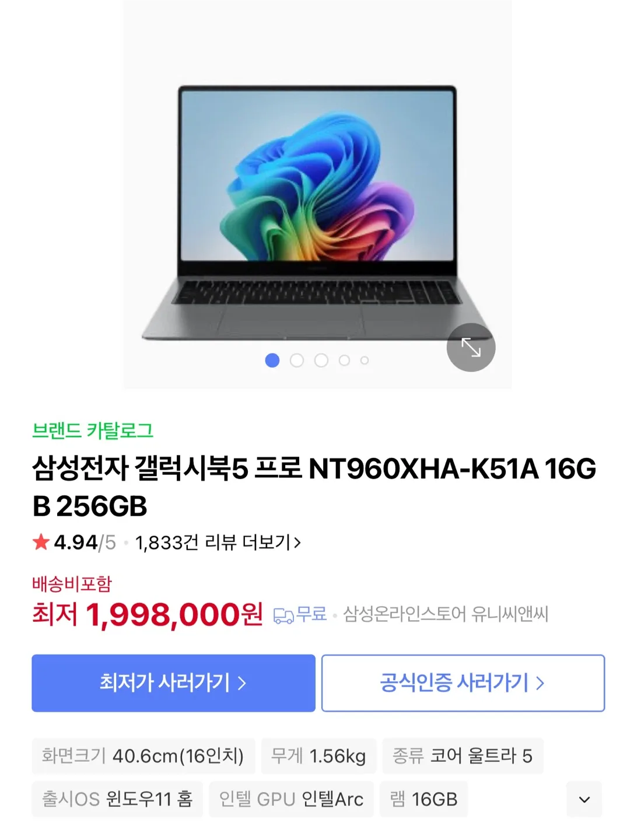Select the first image carousel dot

click(x=272, y=360)
